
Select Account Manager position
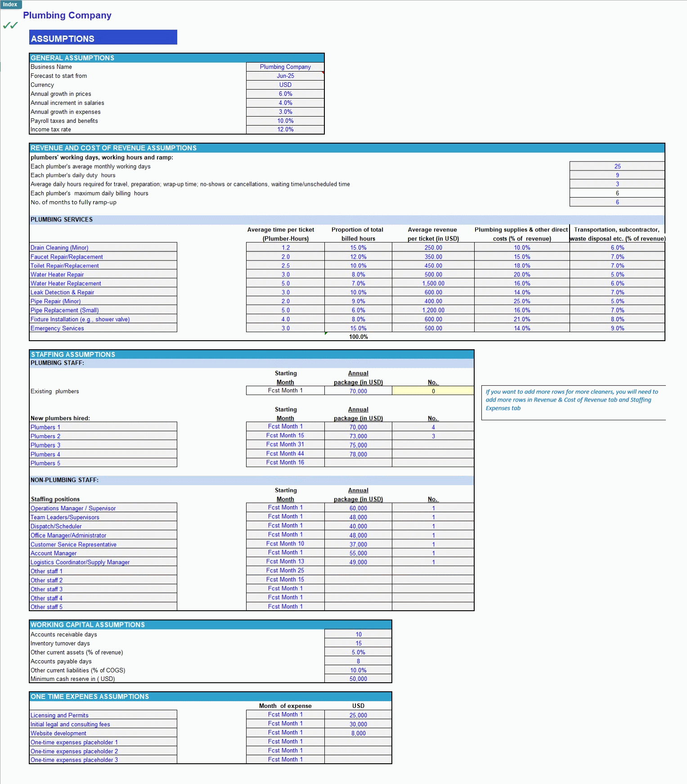click(103, 553)
